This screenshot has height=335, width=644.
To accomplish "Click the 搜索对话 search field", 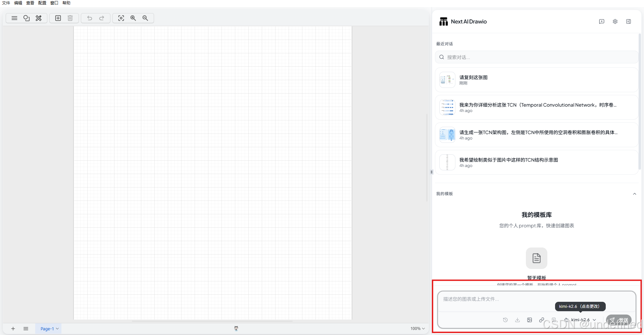I will coord(537,57).
